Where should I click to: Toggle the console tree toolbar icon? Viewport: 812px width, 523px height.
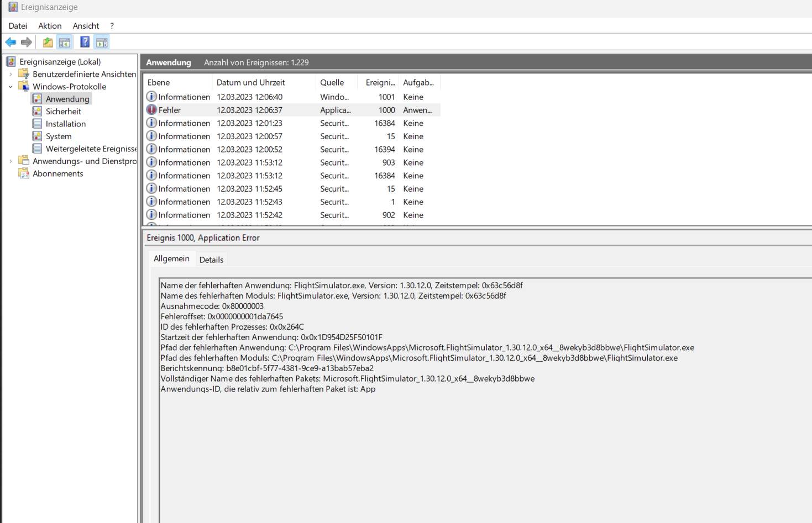pyautogui.click(x=65, y=42)
